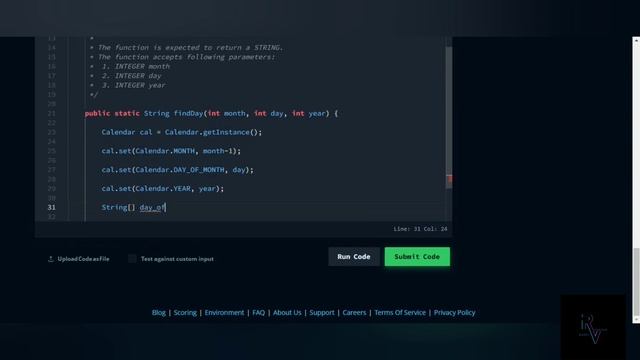
Task: Click the findDay method name
Action: coord(188,113)
